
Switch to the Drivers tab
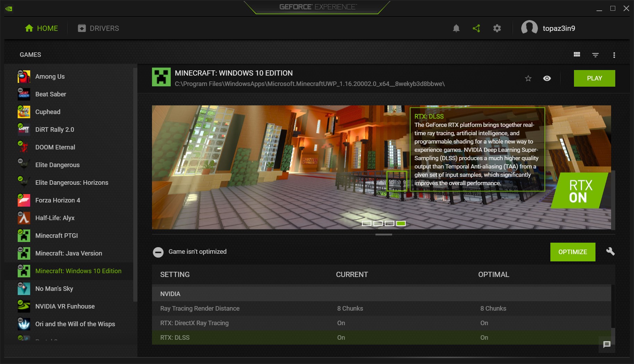tap(98, 28)
